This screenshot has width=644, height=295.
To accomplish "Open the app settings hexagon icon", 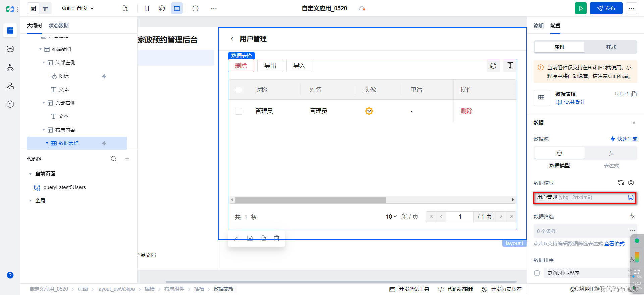I will [x=10, y=104].
